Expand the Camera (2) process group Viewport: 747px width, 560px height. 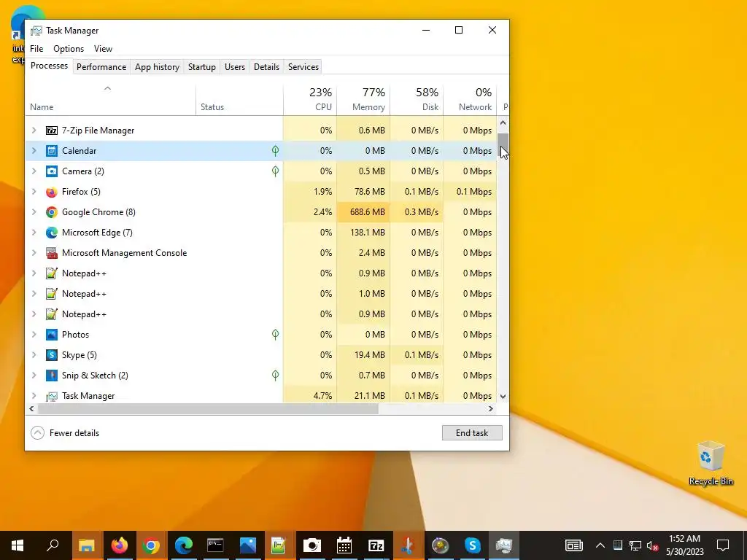[34, 171]
